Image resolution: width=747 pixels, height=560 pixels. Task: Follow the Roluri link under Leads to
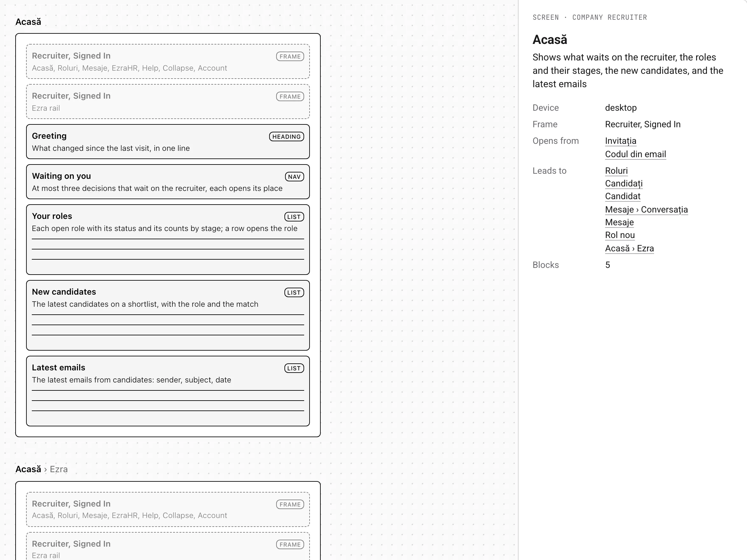pyautogui.click(x=616, y=171)
